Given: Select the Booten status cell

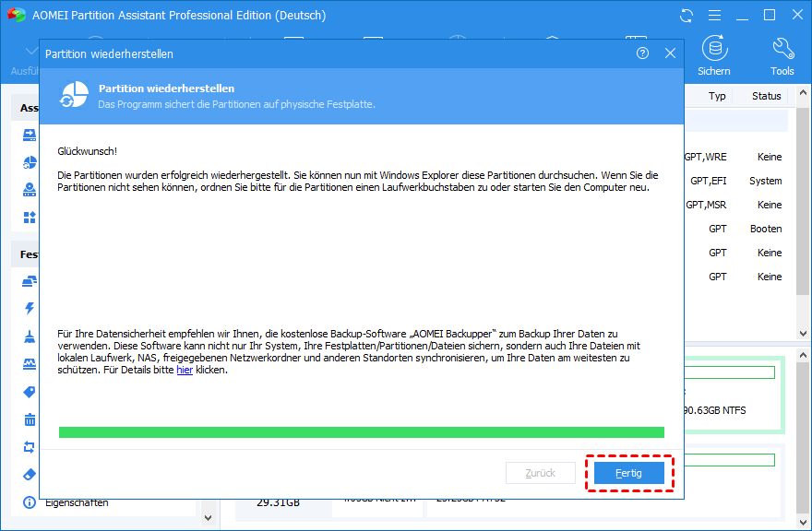Looking at the screenshot, I should point(766,229).
